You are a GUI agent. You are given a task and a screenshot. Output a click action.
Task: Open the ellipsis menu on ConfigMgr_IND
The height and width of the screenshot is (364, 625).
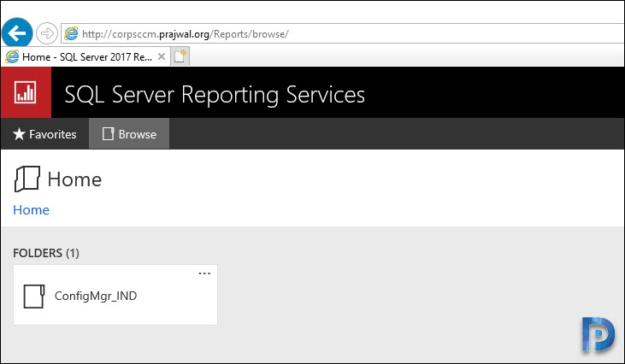204,273
